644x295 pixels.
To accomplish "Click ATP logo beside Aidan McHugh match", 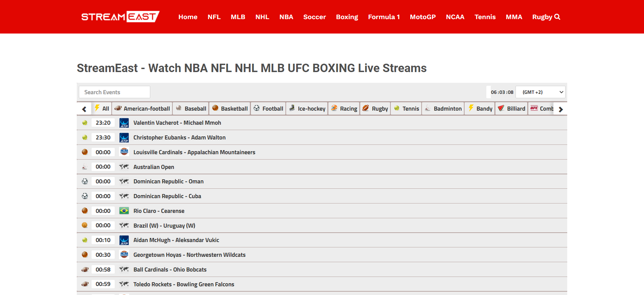I will [124, 240].
